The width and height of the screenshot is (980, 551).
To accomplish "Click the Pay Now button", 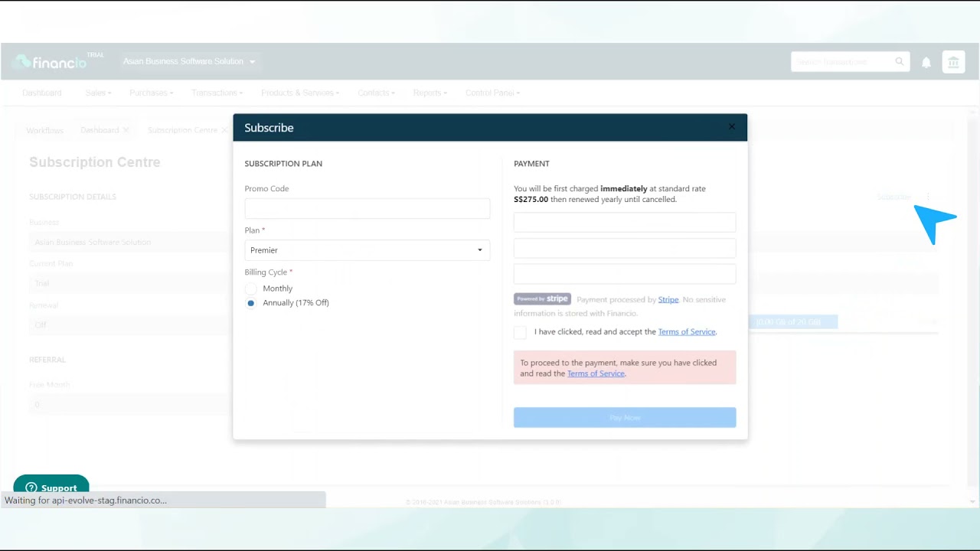I will pyautogui.click(x=625, y=418).
